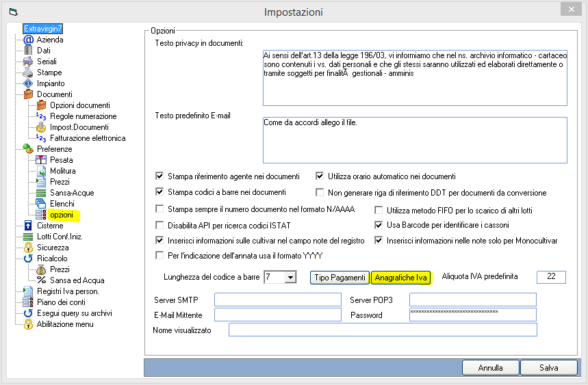
Task: Uncheck Usa Barcode per identificare i cassoni
Action: (x=379, y=225)
